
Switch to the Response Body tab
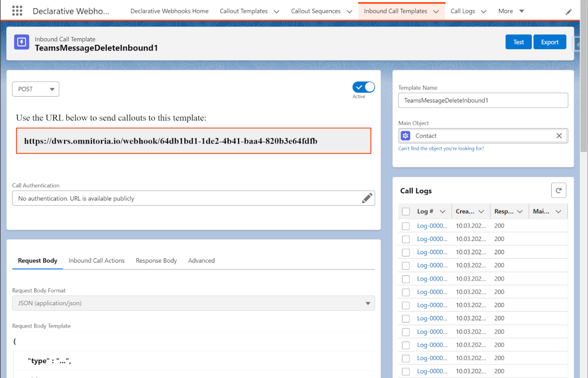(156, 261)
